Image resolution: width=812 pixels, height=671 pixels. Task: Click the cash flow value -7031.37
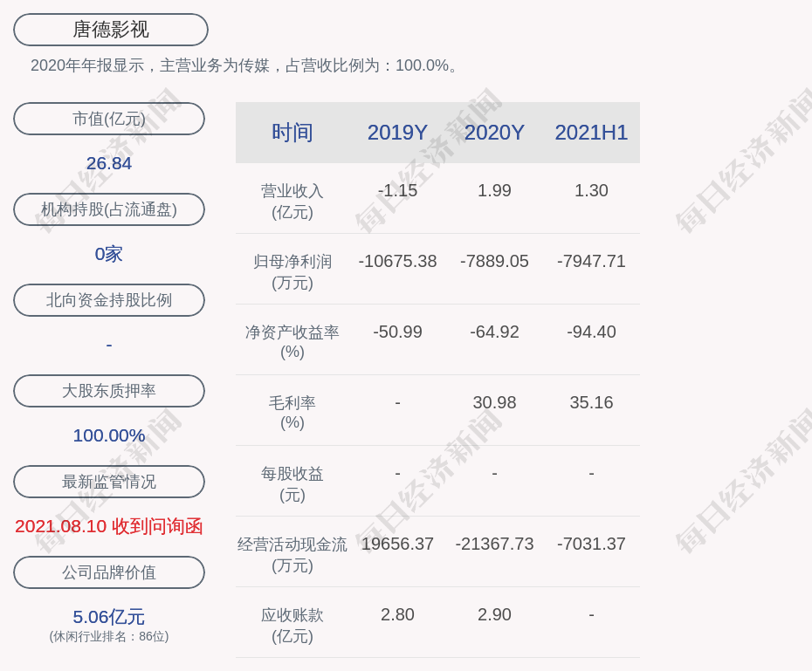[x=591, y=544]
